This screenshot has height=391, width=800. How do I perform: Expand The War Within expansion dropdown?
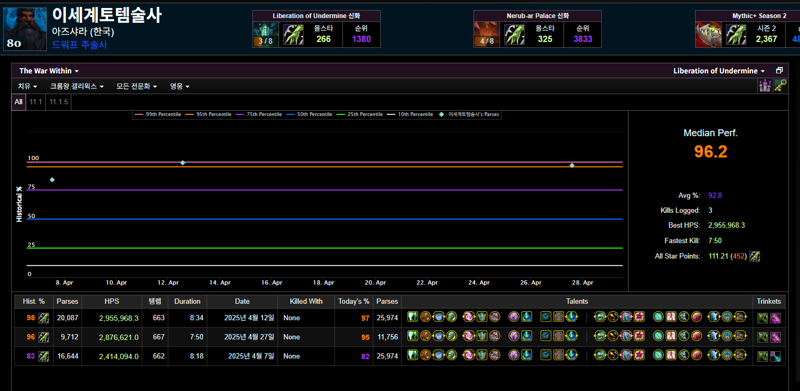click(49, 71)
